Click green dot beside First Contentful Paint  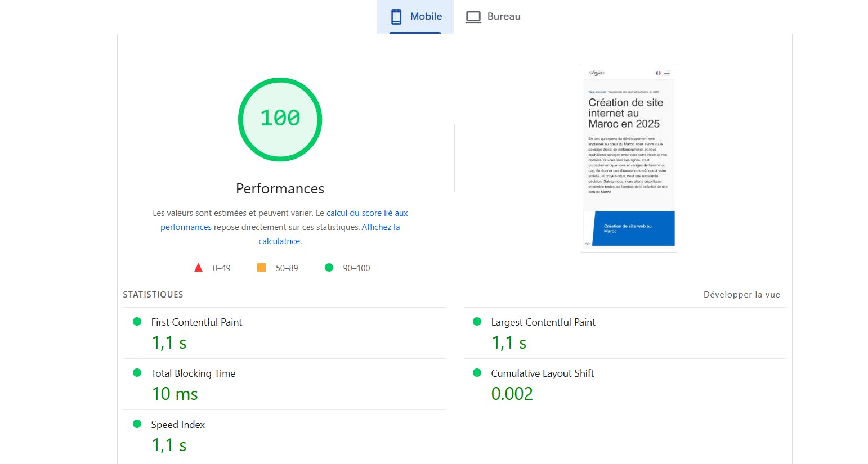coord(137,322)
